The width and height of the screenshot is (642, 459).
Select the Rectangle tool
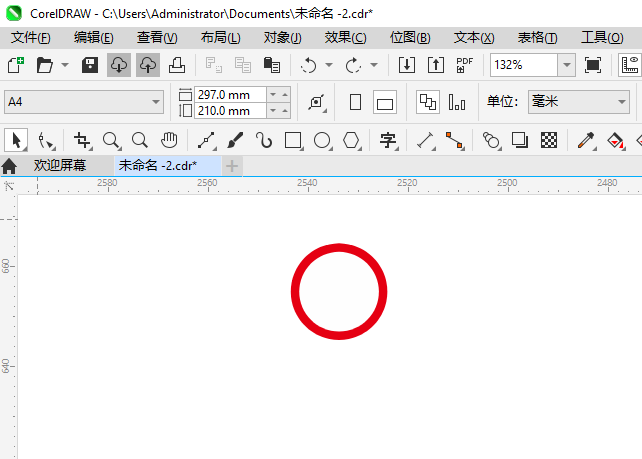[x=294, y=140]
